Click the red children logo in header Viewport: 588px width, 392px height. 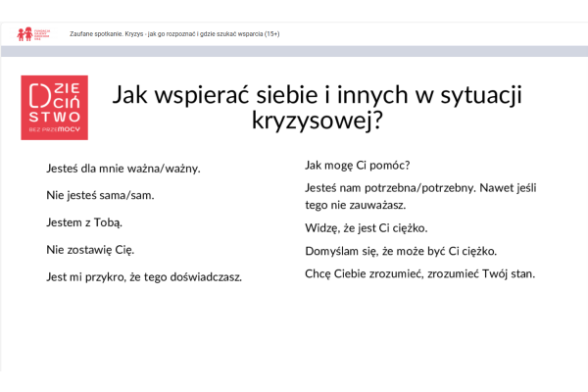click(25, 34)
